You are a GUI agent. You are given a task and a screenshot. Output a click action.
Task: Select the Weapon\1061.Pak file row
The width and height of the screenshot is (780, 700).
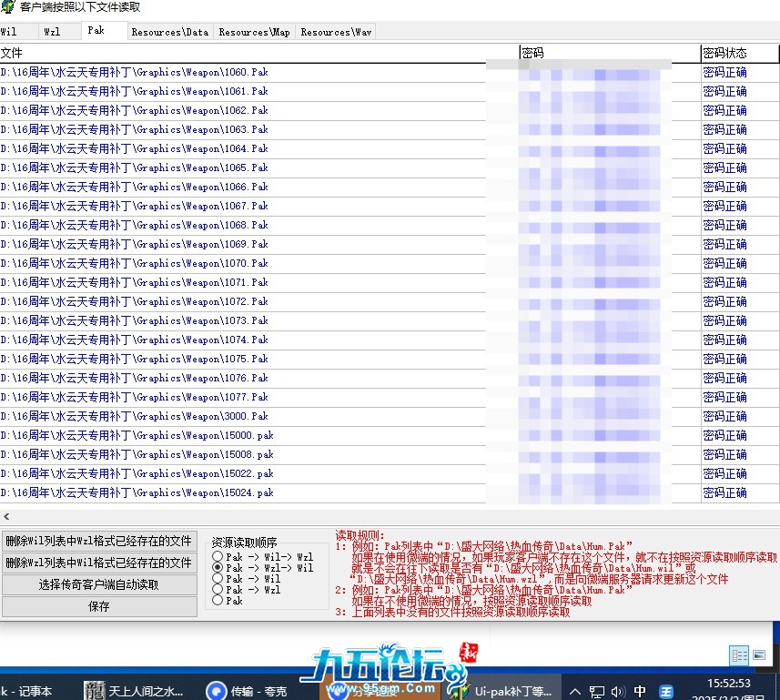[x=390, y=92]
